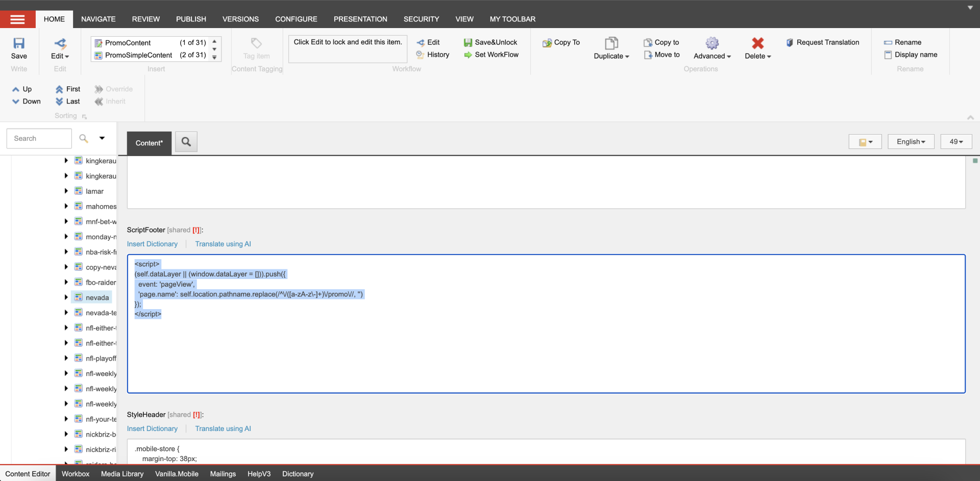Expand the nfl-playoff tree node
This screenshot has width=980, height=481.
[x=66, y=358]
